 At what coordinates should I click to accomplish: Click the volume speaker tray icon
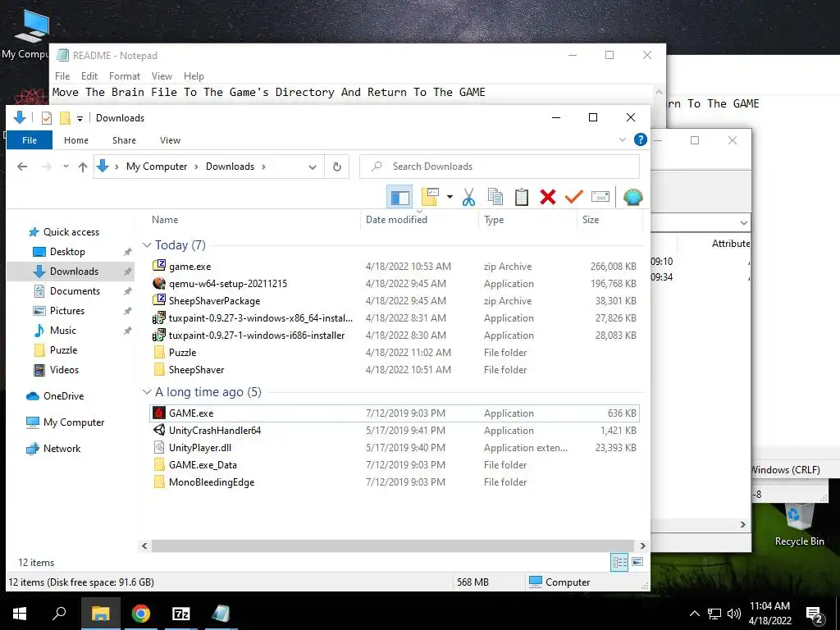pos(734,614)
